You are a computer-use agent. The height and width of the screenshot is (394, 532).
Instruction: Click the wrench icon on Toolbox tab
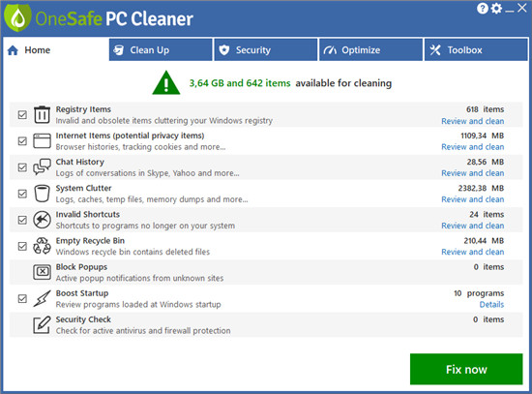point(435,50)
